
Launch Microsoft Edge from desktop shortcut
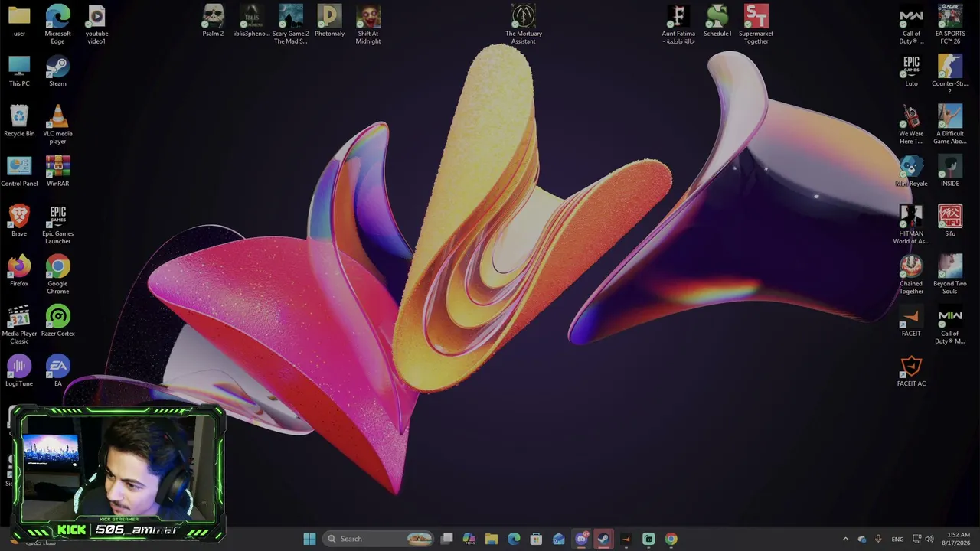click(x=57, y=24)
